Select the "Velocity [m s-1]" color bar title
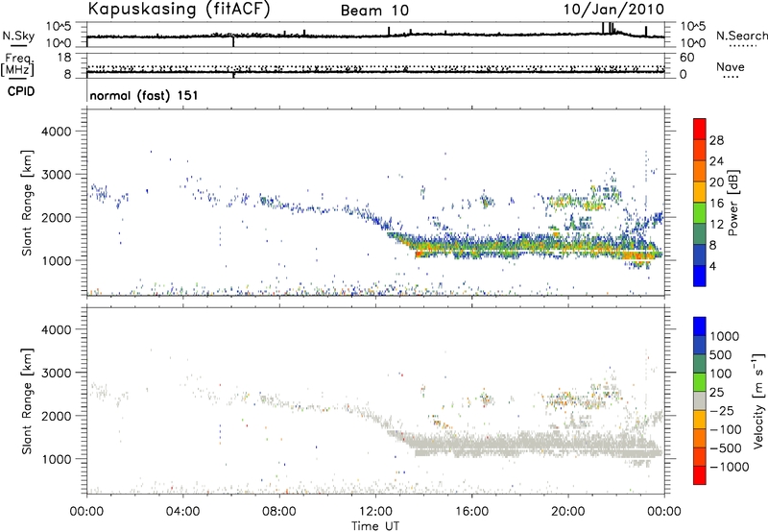Viewport: 768px width, 532px height. pos(758,400)
